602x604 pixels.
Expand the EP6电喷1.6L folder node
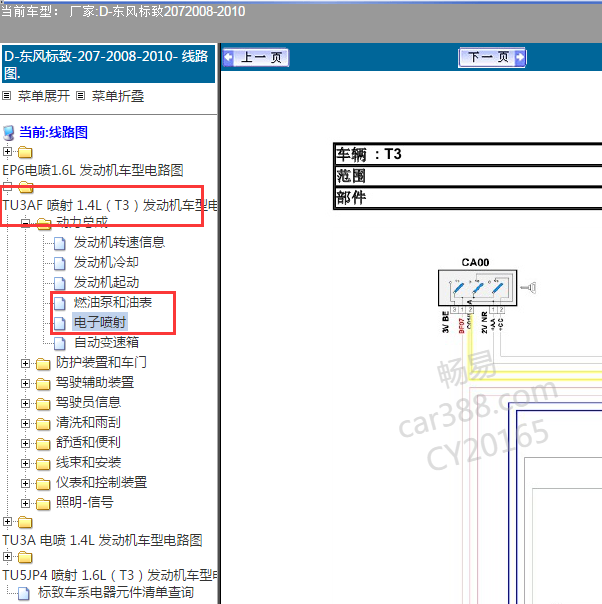click(x=7, y=151)
